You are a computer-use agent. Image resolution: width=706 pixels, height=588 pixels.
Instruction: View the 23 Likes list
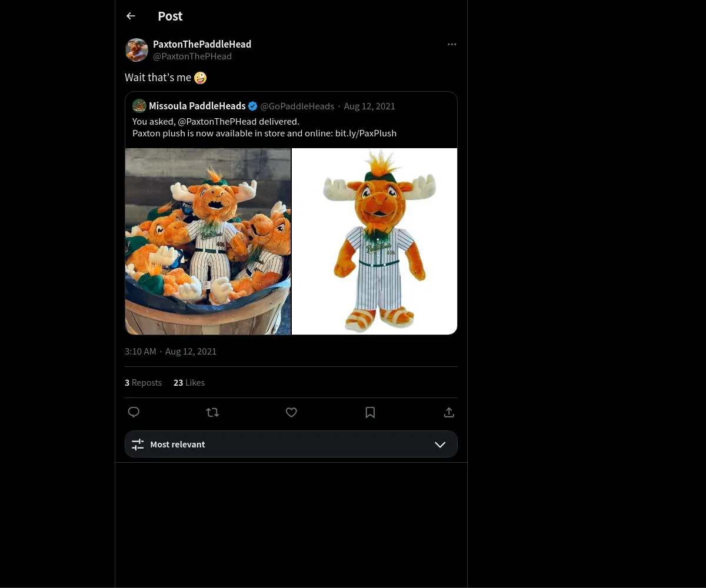[x=189, y=383]
